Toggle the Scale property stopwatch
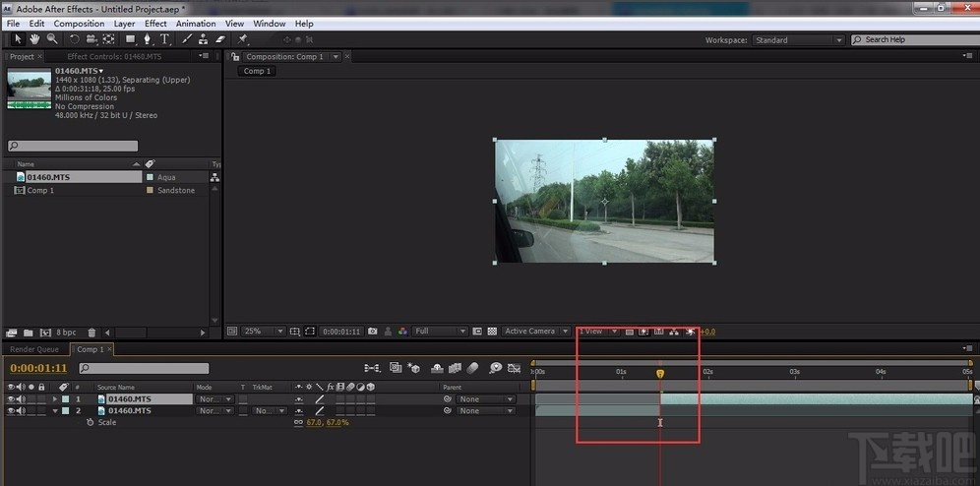Viewport: 980px width, 486px height. (x=90, y=423)
